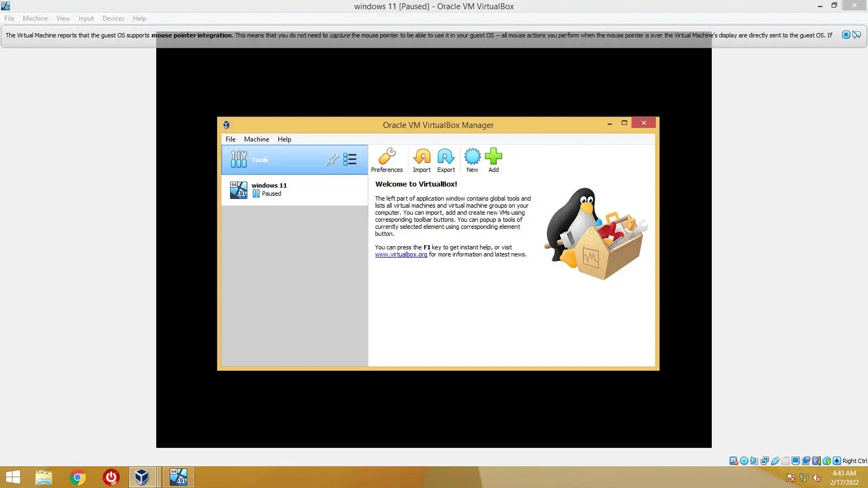The height and width of the screenshot is (488, 868).
Task: Open the Windows Start button
Action: [12, 477]
